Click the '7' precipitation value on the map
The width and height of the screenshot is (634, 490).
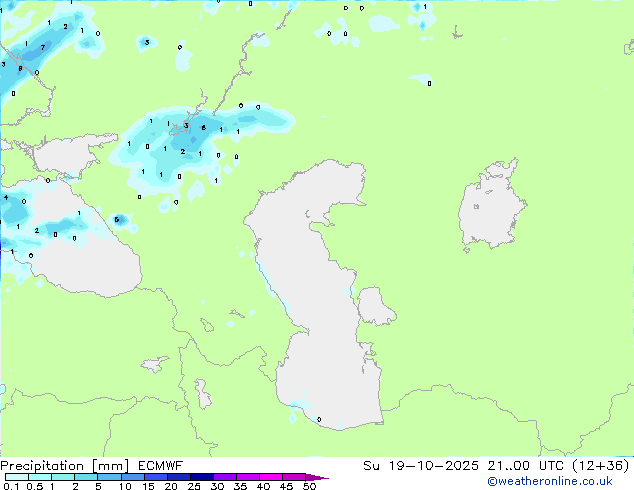tap(43, 48)
